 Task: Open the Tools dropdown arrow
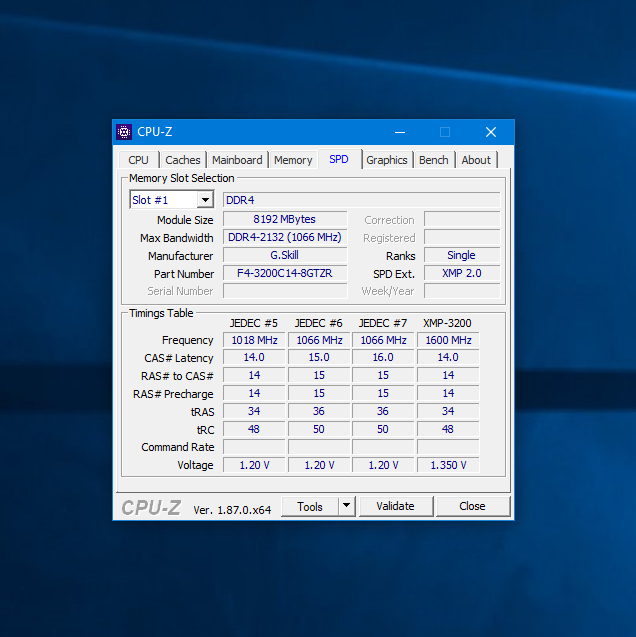click(346, 506)
